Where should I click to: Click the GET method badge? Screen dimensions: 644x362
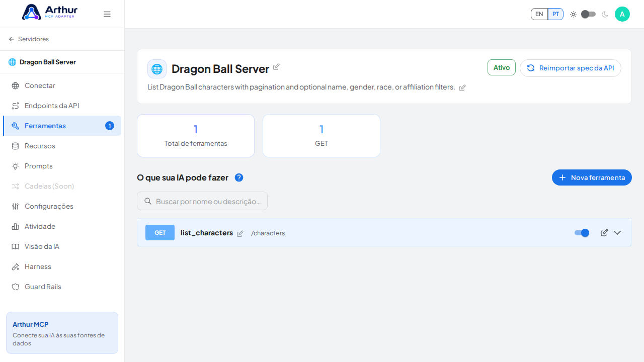(x=160, y=233)
